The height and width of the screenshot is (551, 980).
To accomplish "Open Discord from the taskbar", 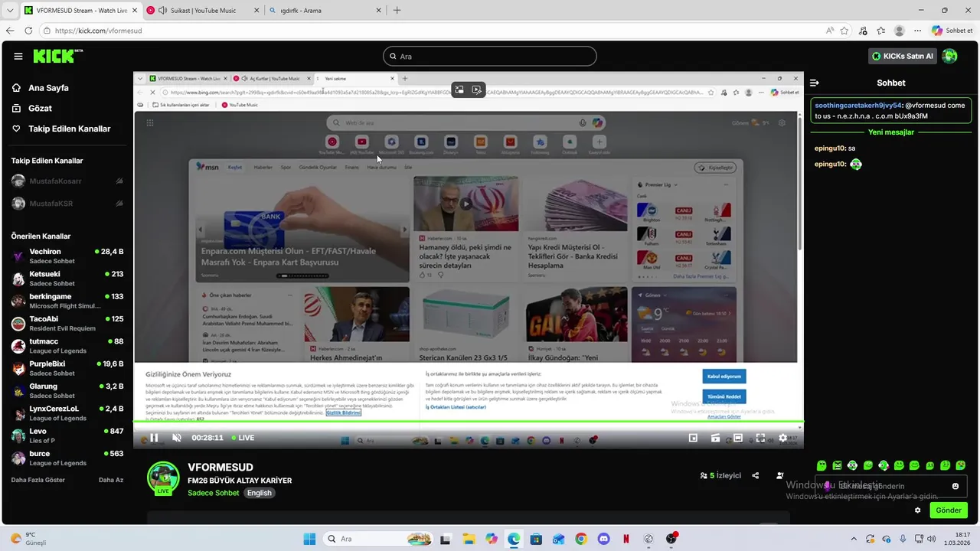I will (x=604, y=539).
